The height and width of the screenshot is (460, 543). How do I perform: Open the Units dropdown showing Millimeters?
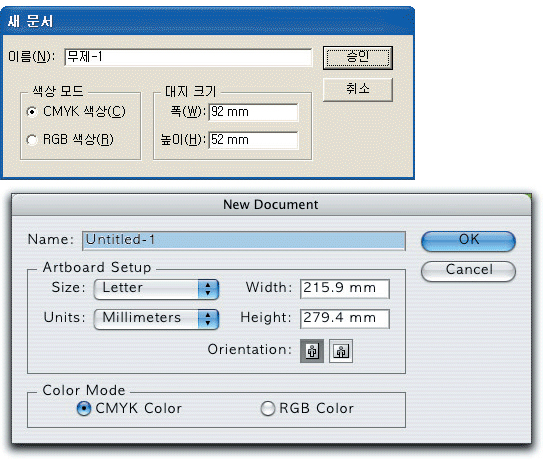click(156, 319)
